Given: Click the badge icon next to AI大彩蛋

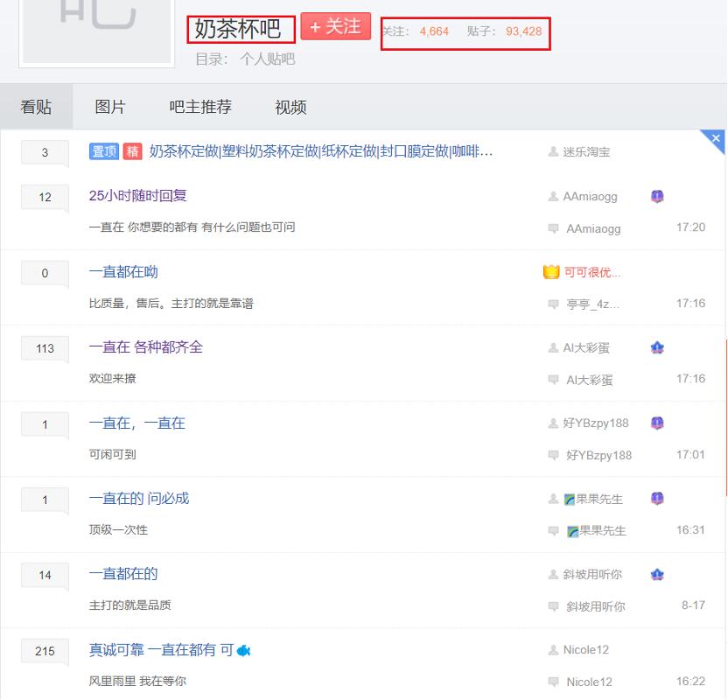Looking at the screenshot, I should click(x=657, y=347).
